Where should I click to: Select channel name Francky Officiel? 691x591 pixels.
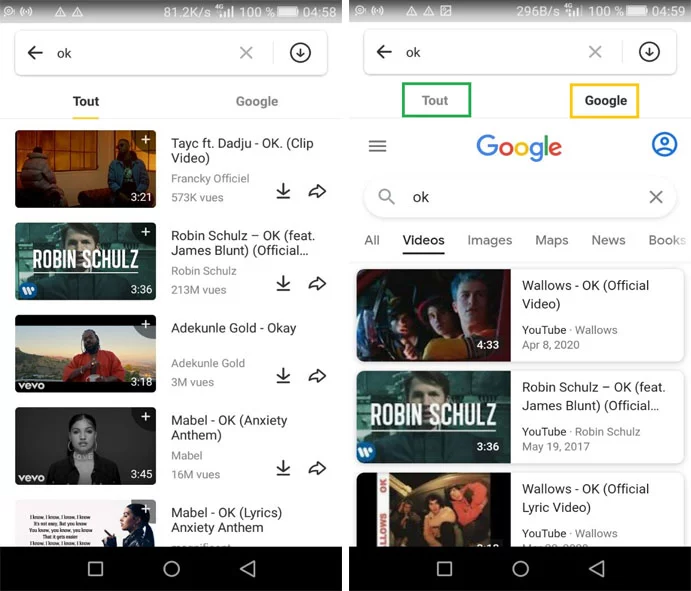click(x=210, y=178)
